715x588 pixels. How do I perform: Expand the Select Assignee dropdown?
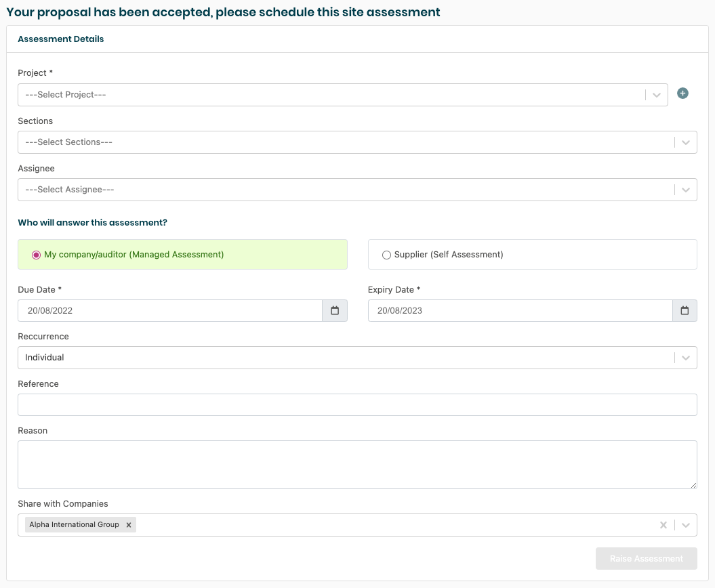click(346, 190)
